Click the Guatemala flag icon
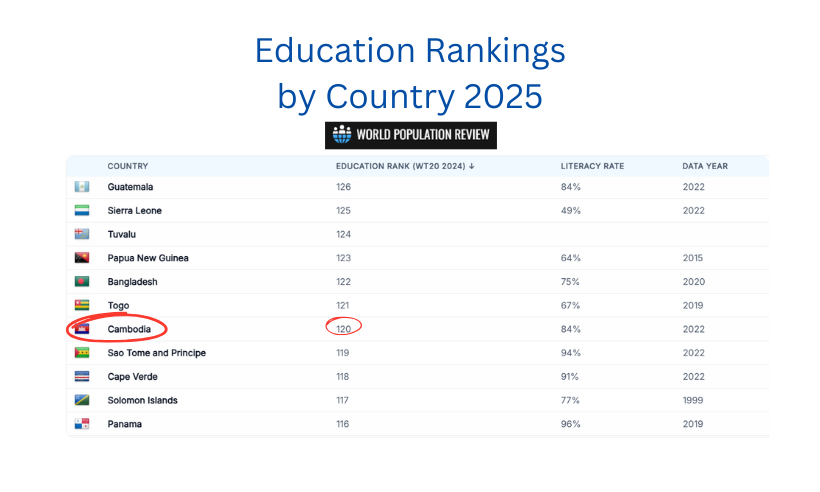Viewport: 820px width, 492px height. click(x=82, y=187)
